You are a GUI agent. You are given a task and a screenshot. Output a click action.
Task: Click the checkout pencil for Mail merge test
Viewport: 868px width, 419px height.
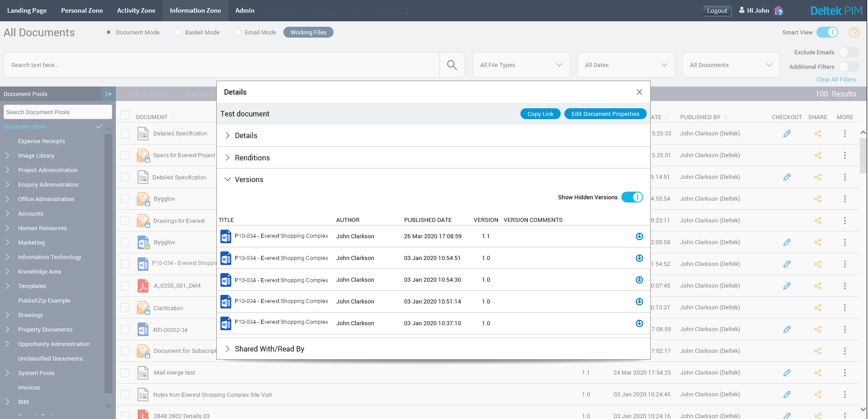[x=787, y=372]
